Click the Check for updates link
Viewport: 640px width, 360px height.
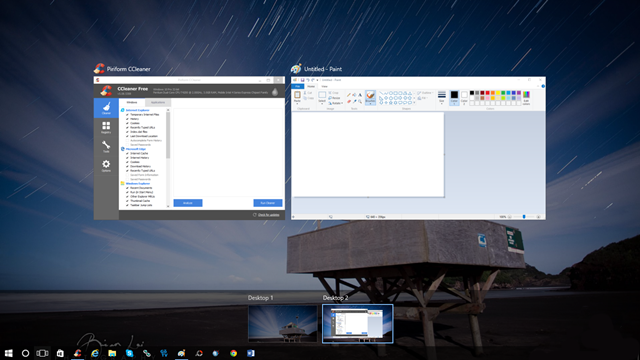point(269,215)
